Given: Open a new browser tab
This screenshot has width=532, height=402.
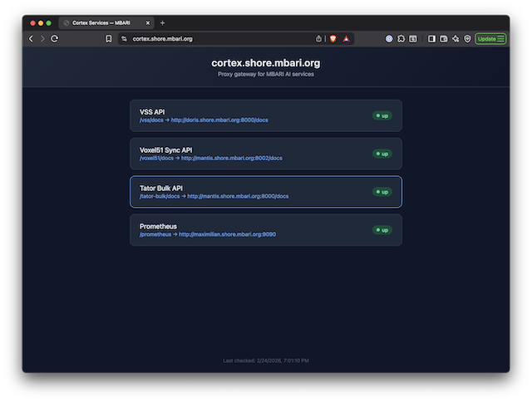Looking at the screenshot, I should [x=163, y=23].
